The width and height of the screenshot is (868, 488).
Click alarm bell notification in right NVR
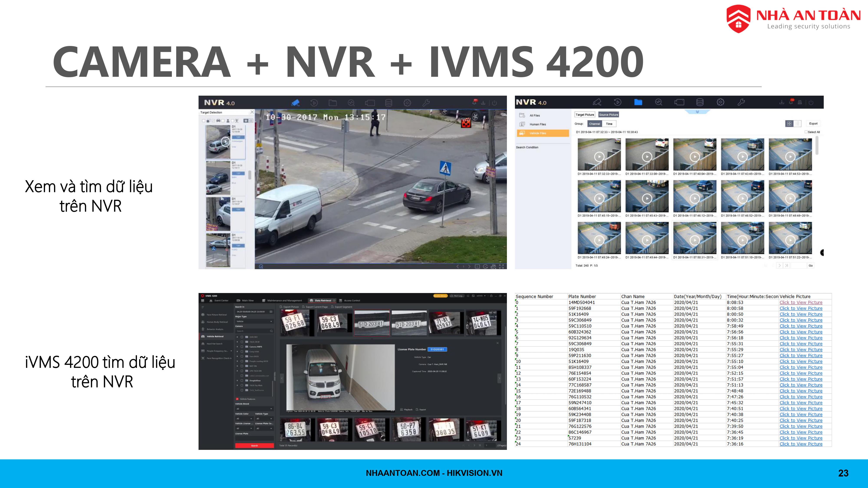791,102
